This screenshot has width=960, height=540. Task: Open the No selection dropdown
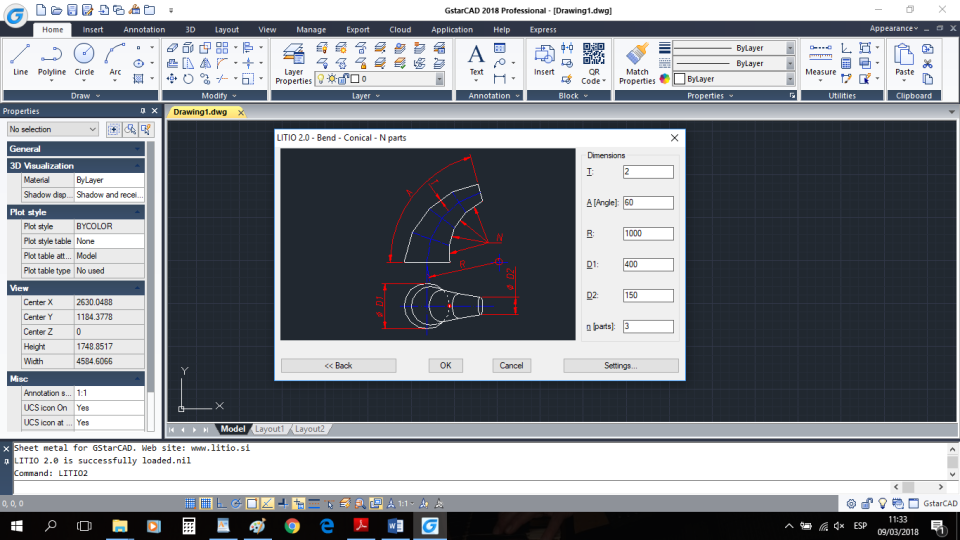(x=53, y=129)
